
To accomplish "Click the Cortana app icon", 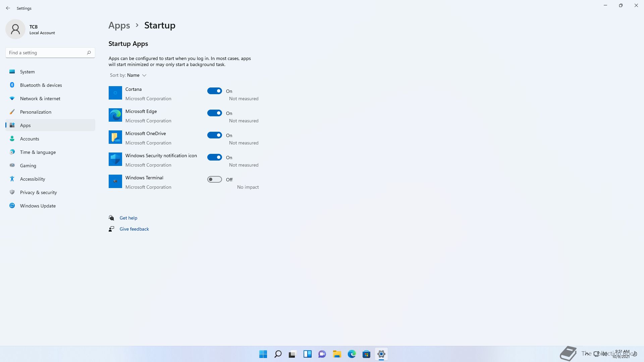I will (x=115, y=93).
